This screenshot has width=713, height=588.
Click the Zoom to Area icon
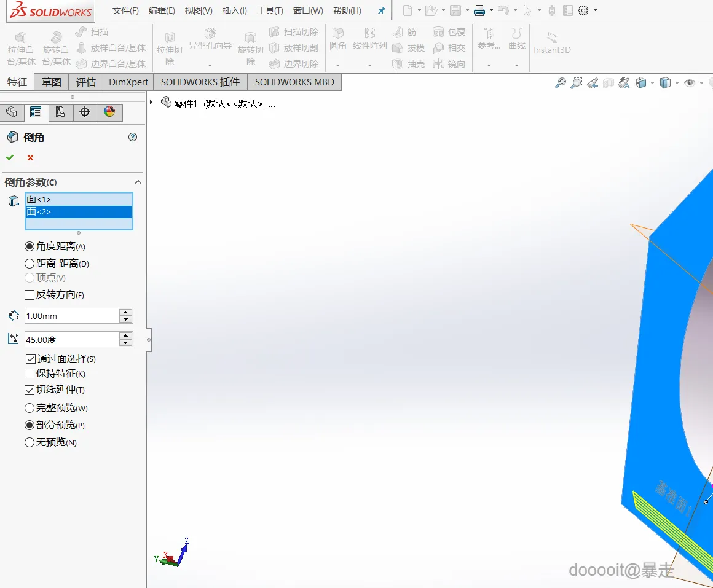(577, 83)
